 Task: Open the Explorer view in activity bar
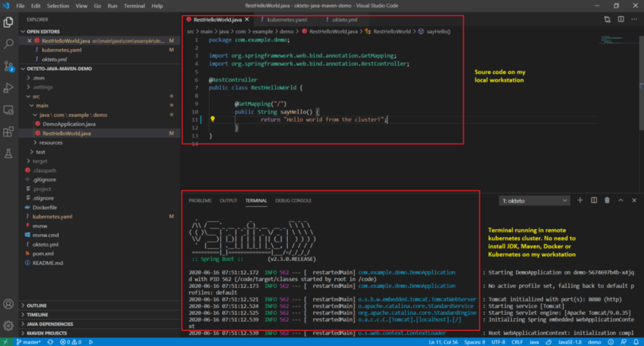[8, 21]
